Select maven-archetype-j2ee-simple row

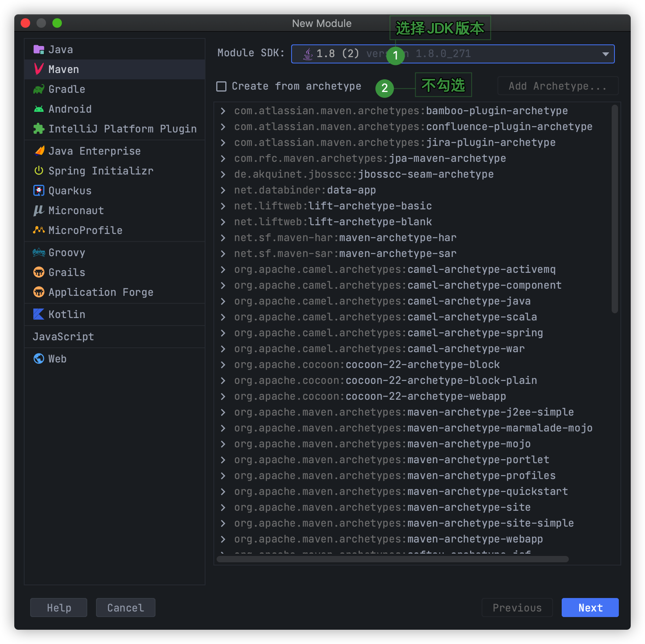click(413, 412)
